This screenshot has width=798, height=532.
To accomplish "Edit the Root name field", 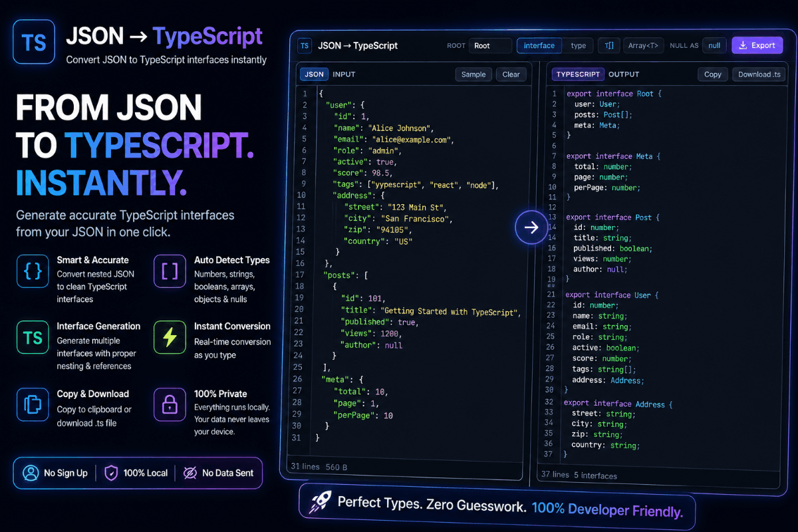I will (x=490, y=46).
